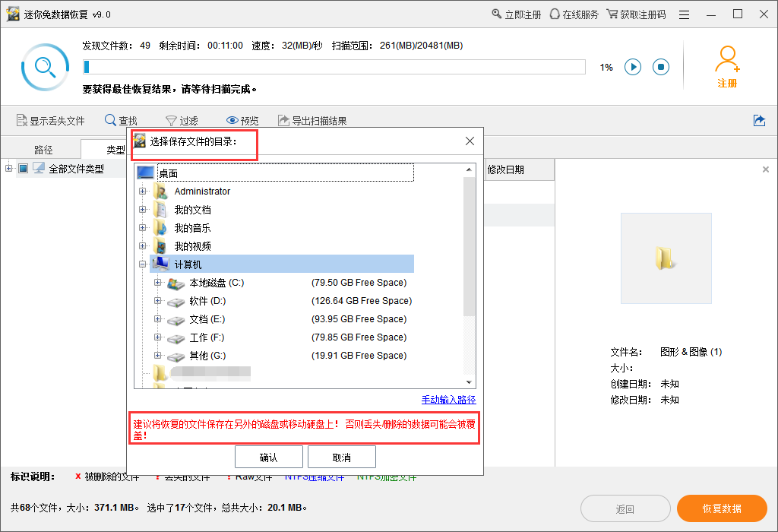Expand Other (G:) drive node
Image resolution: width=778 pixels, height=532 pixels.
[x=157, y=355]
